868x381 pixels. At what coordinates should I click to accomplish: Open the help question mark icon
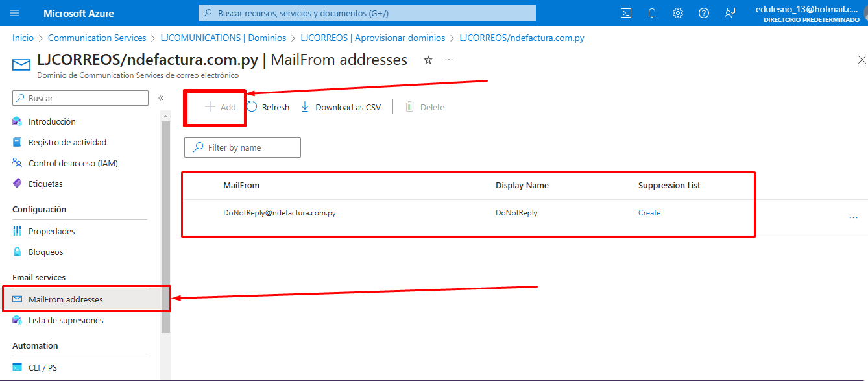click(x=704, y=13)
